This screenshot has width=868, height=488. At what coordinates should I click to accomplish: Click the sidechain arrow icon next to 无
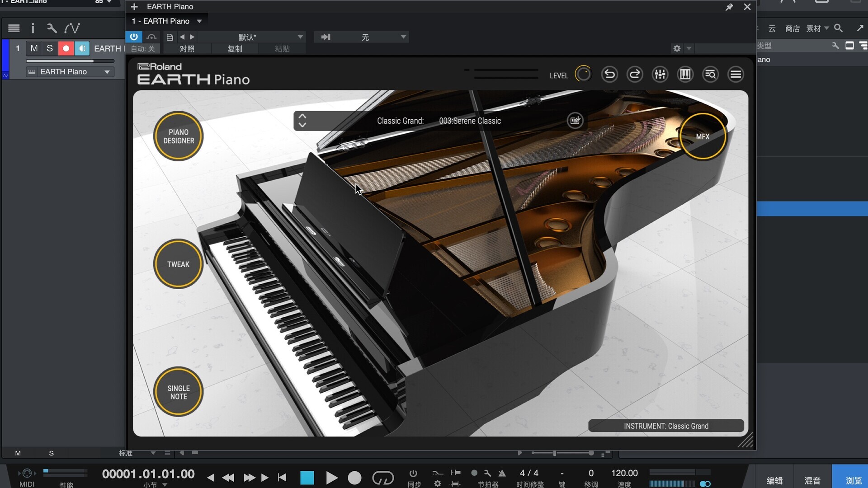(325, 37)
